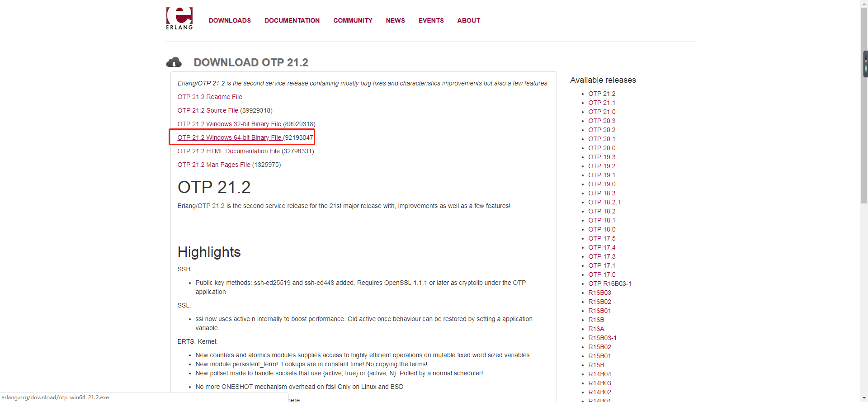Screen dimensions: 868x402
Task: Select release OTP 20.0
Action: pyautogui.click(x=602, y=148)
